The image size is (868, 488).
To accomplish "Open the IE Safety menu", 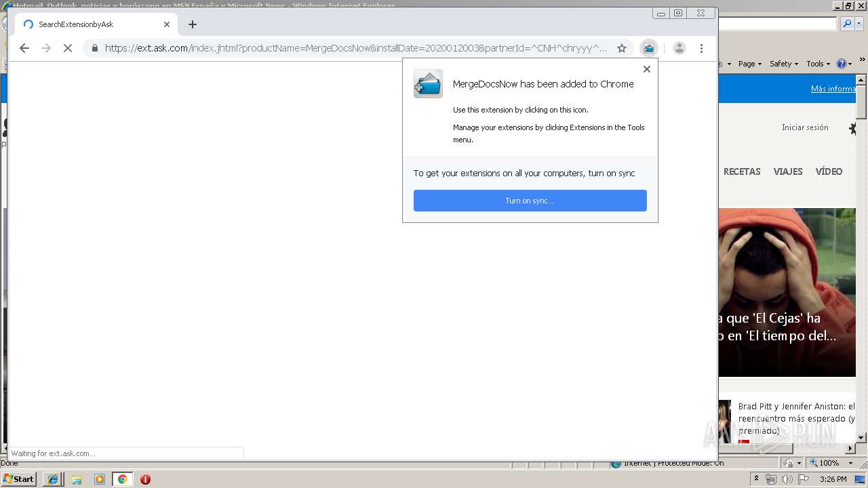I will pos(783,64).
